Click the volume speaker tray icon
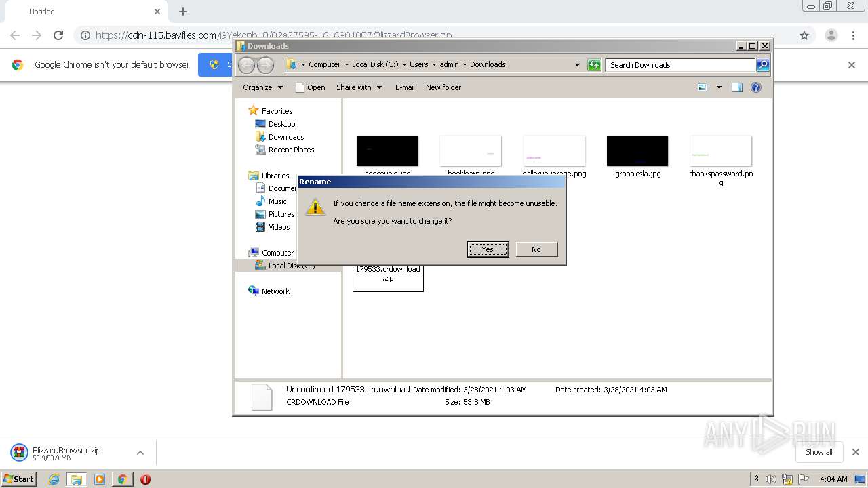Image resolution: width=868 pixels, height=488 pixels. click(x=771, y=479)
